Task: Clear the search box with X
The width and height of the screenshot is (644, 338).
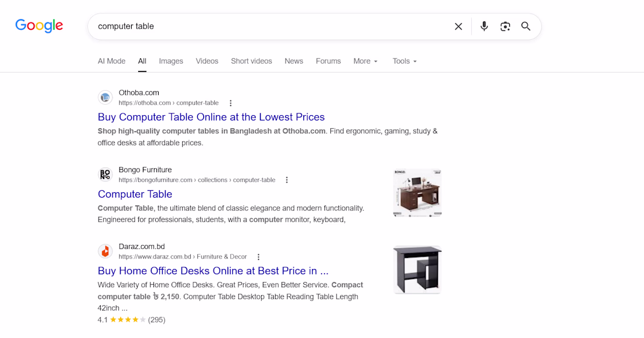Action: point(458,26)
